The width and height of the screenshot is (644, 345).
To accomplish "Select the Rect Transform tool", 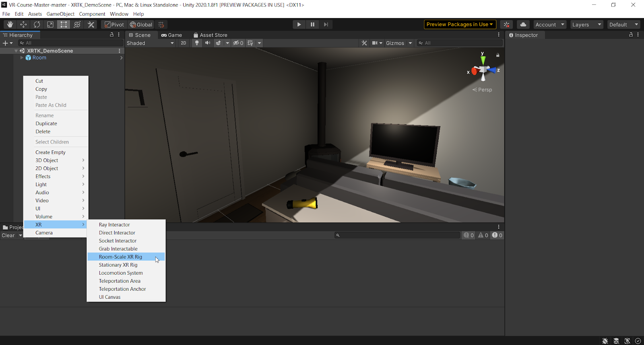I will [64, 25].
